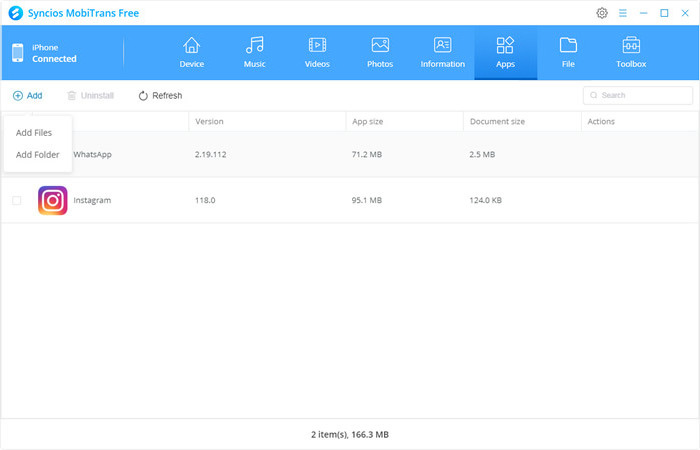Refresh the apps list
This screenshot has height=450, width=700.
tap(160, 96)
